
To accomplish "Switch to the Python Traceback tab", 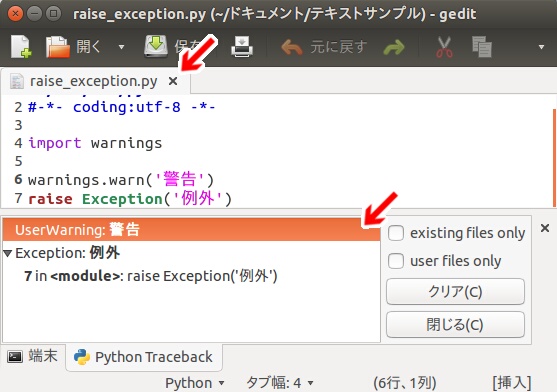I will [144, 357].
